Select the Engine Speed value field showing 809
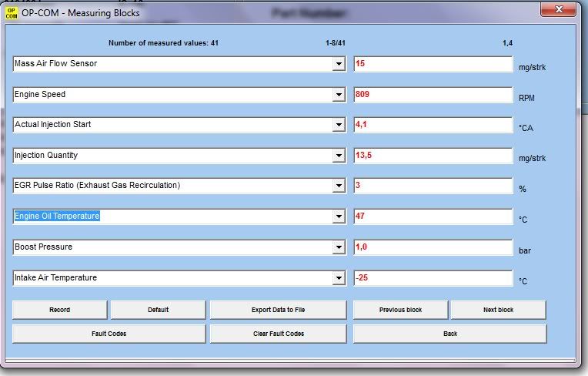 (x=433, y=95)
